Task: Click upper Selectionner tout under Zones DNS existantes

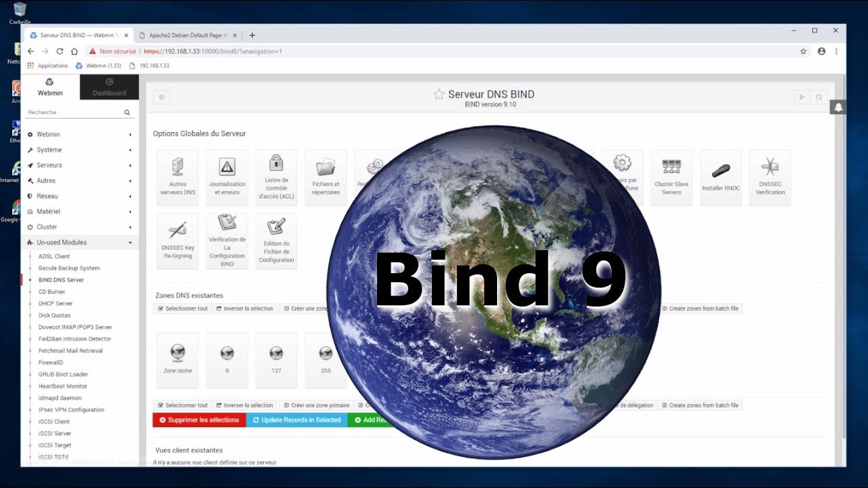Action: click(x=182, y=308)
